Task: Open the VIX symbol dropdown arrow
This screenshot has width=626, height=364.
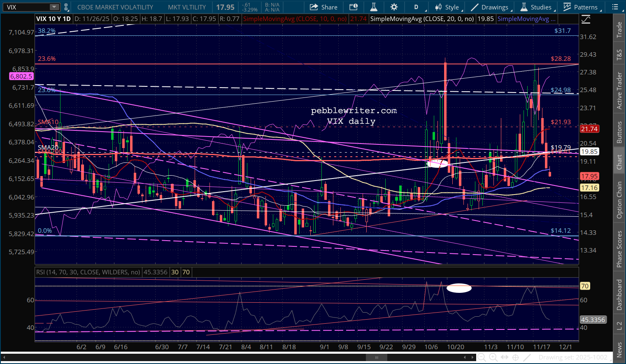Action: click(54, 7)
